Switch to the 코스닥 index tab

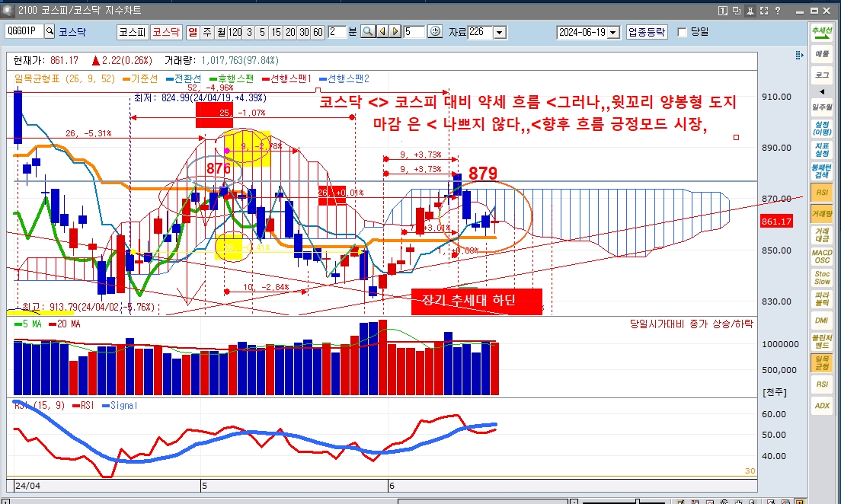(166, 32)
